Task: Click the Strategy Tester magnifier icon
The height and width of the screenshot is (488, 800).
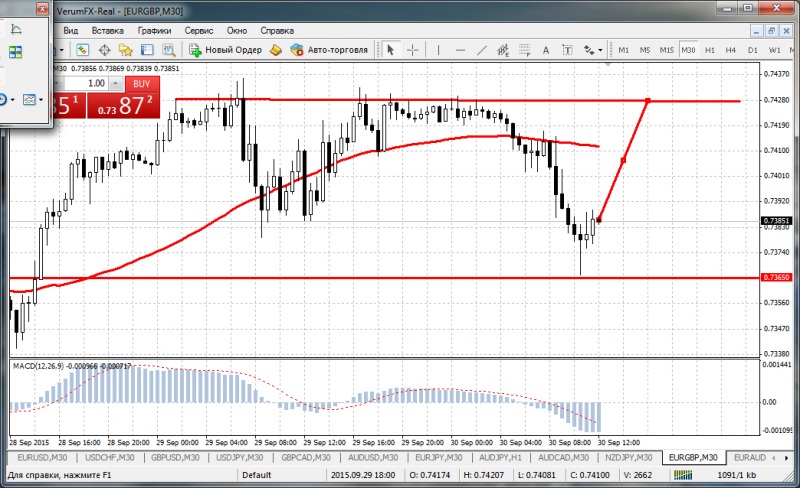Action: click(168, 50)
